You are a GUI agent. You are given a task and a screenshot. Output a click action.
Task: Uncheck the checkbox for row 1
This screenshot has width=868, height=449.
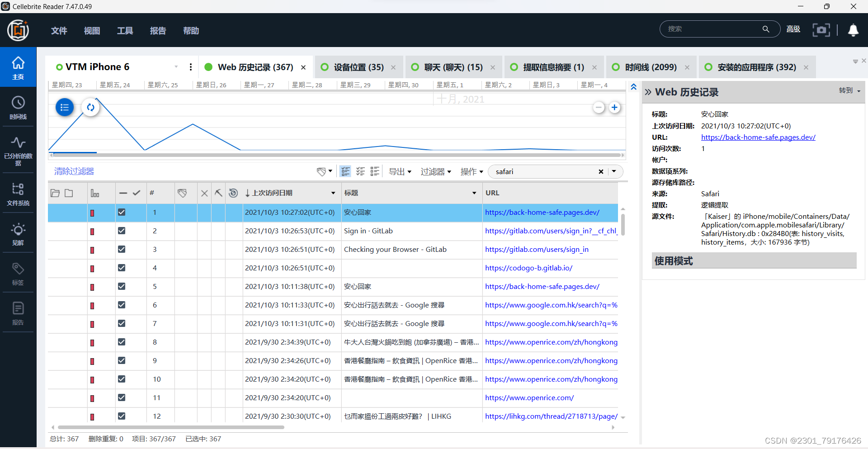(122, 212)
